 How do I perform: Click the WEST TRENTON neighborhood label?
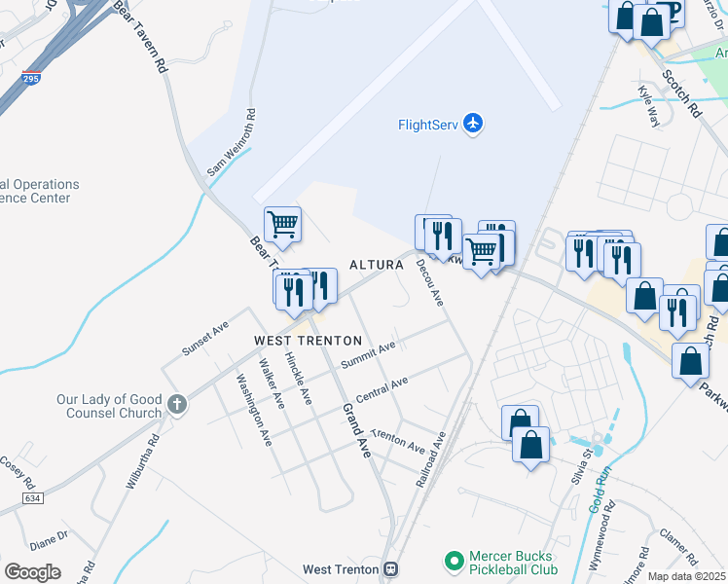point(308,341)
